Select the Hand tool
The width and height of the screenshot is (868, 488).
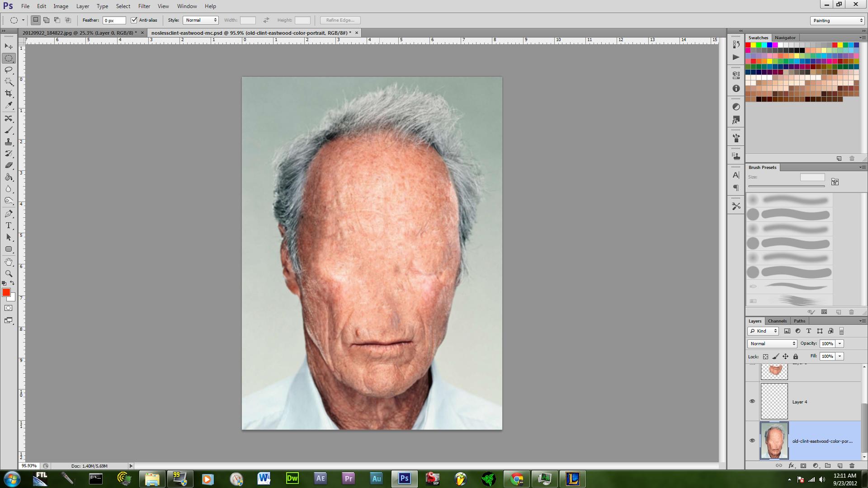click(9, 262)
